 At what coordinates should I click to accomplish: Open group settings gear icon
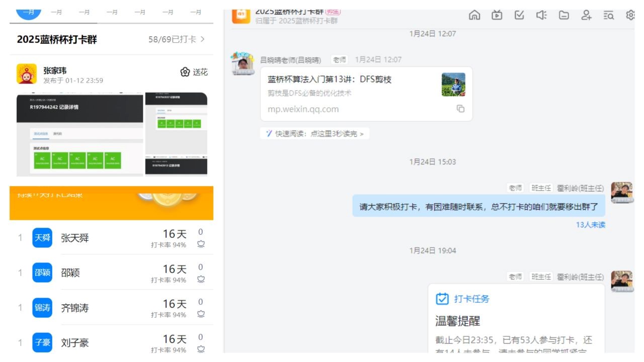(630, 15)
